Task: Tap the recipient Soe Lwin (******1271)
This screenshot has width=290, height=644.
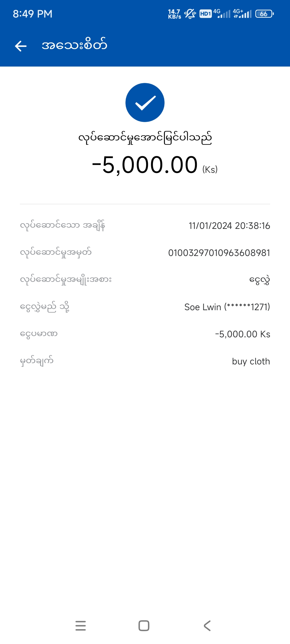Action: (227, 307)
